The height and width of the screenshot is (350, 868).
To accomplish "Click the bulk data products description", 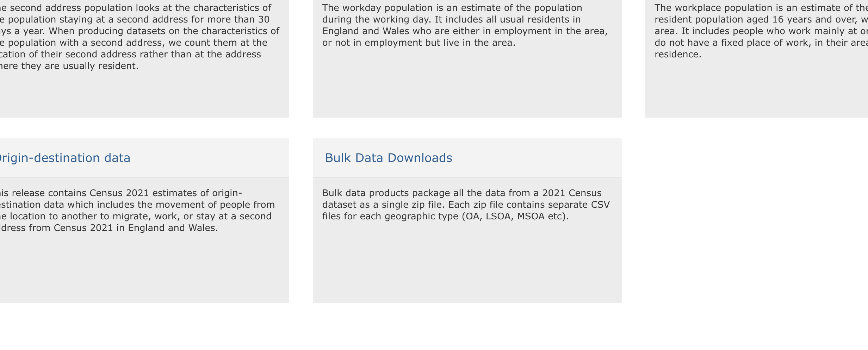I will [x=466, y=205].
